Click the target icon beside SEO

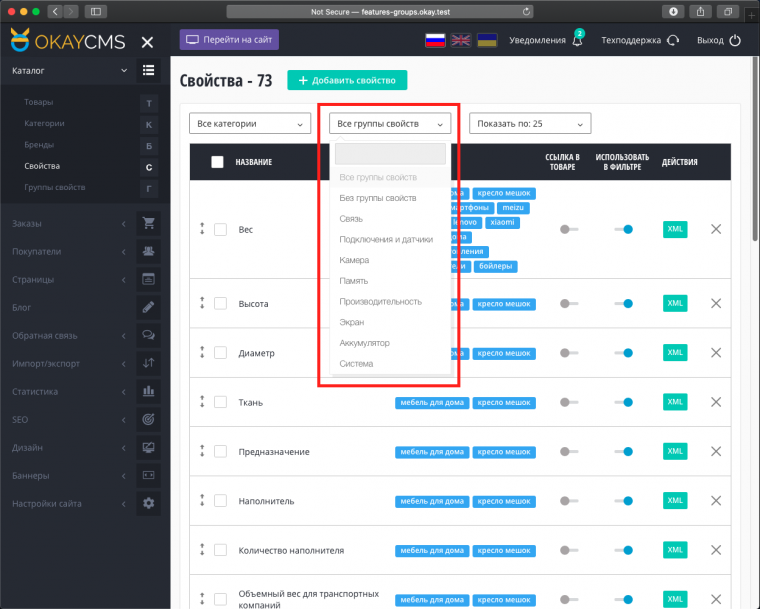(148, 419)
